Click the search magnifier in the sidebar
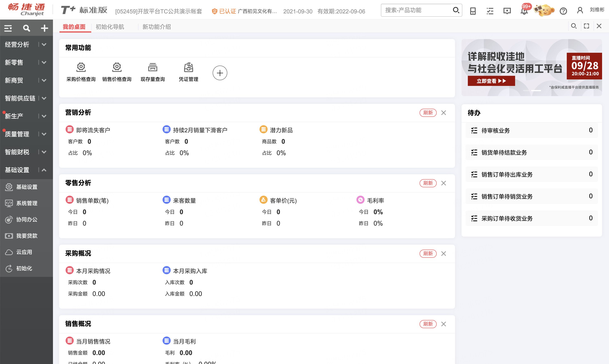The width and height of the screenshot is (609, 364). [x=26, y=28]
